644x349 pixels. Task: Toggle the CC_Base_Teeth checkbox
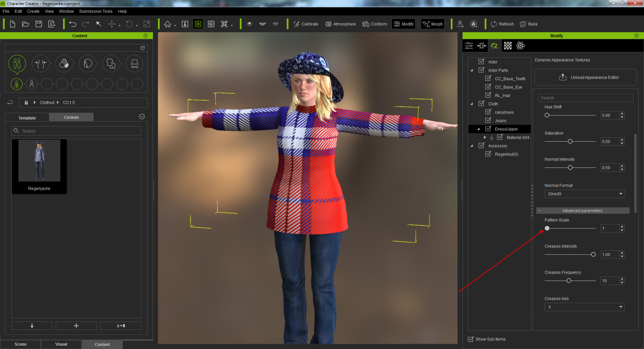click(488, 78)
